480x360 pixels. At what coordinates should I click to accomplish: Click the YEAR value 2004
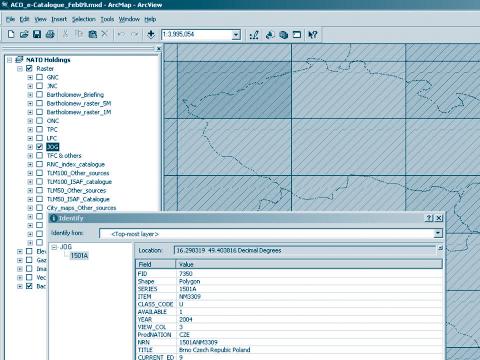pos(185,319)
